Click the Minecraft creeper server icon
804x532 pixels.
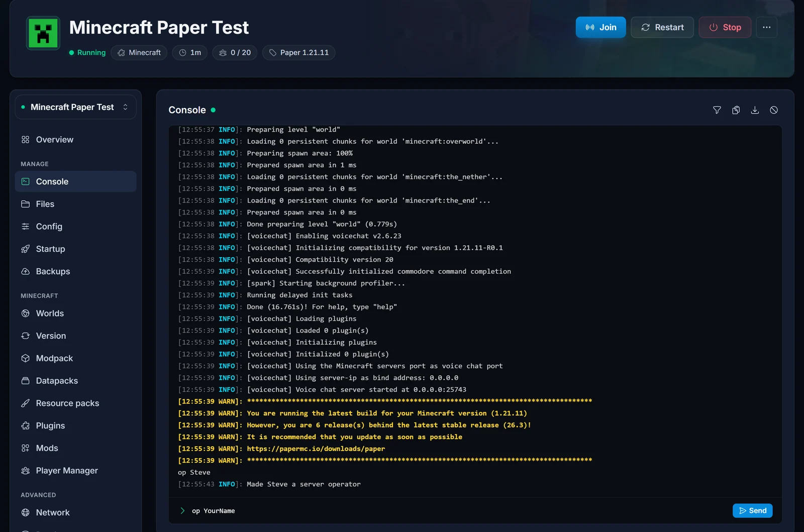point(43,33)
